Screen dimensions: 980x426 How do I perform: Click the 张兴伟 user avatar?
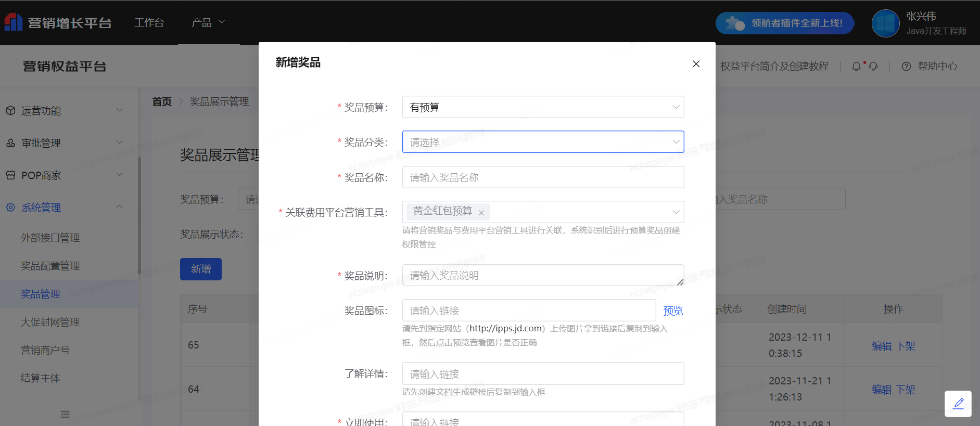[x=886, y=23]
